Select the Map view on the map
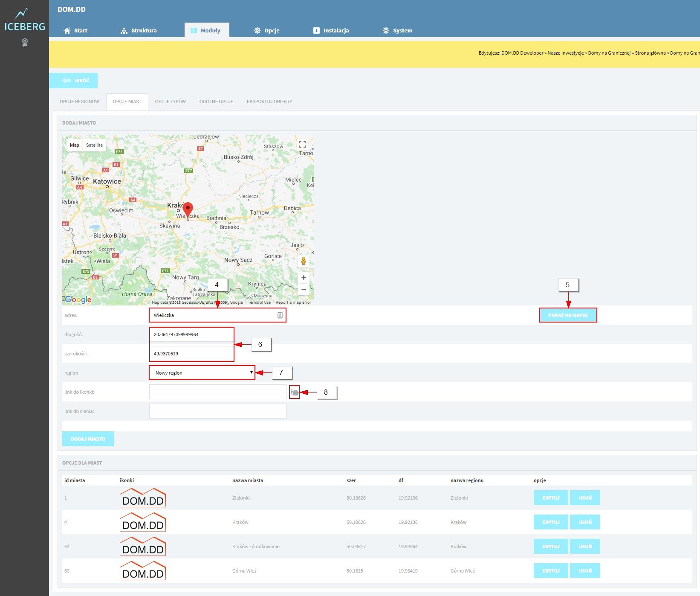 (x=75, y=145)
